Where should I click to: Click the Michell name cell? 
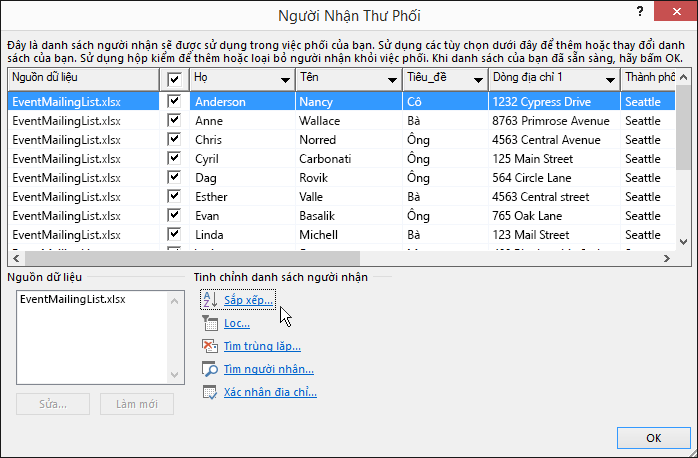coord(349,235)
